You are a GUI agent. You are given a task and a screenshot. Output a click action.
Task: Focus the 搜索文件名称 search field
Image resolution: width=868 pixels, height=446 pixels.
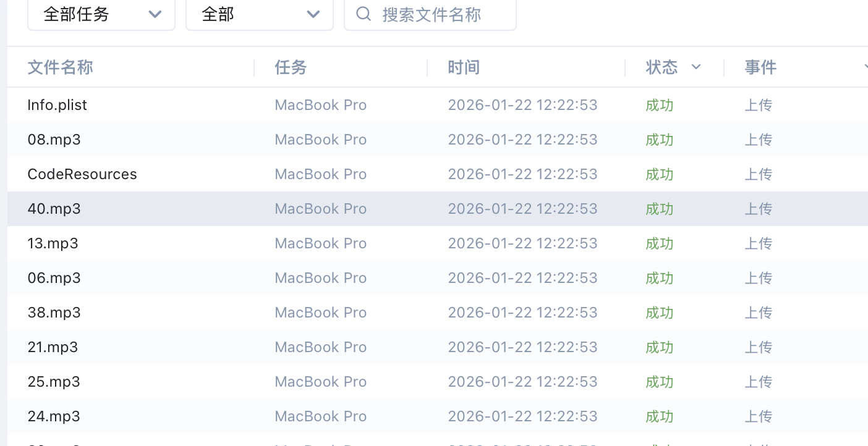tap(439, 14)
